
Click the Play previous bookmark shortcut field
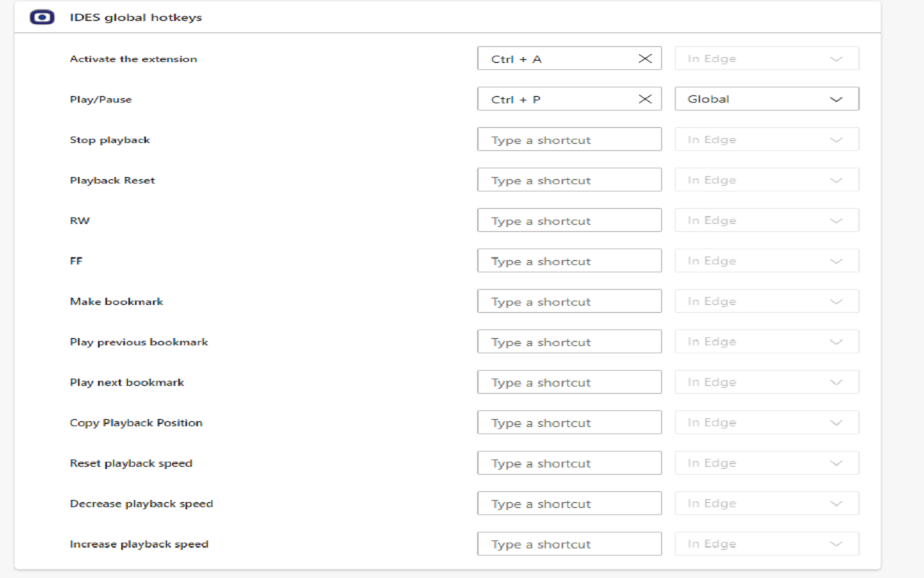coord(570,341)
